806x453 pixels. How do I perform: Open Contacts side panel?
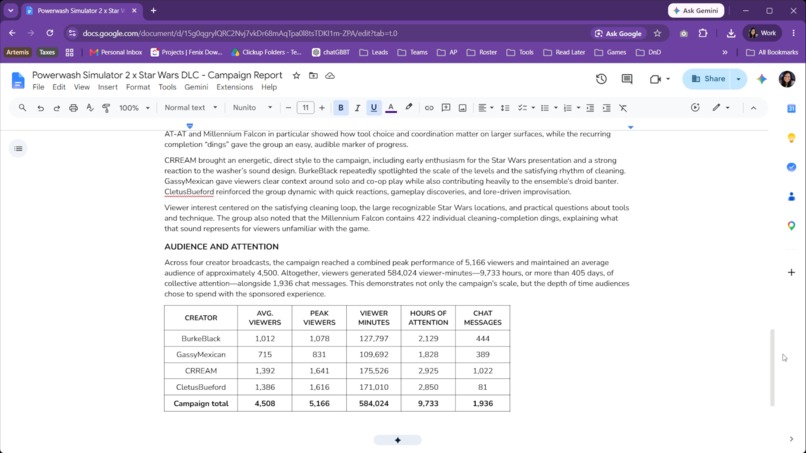791,196
